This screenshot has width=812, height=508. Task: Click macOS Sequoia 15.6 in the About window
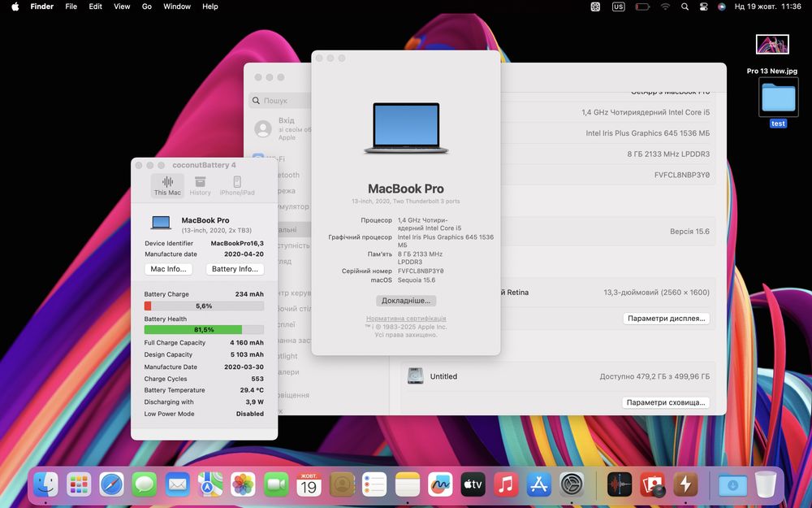417,280
